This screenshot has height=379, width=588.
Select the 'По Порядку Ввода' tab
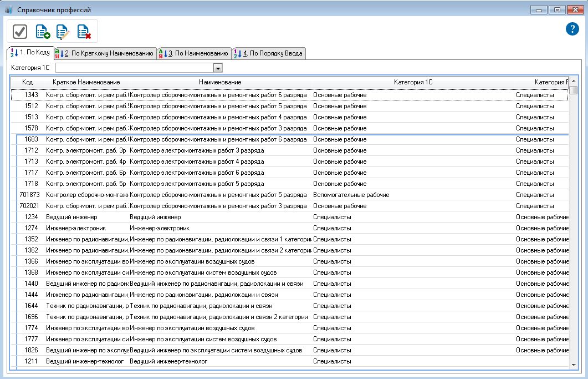(x=268, y=53)
